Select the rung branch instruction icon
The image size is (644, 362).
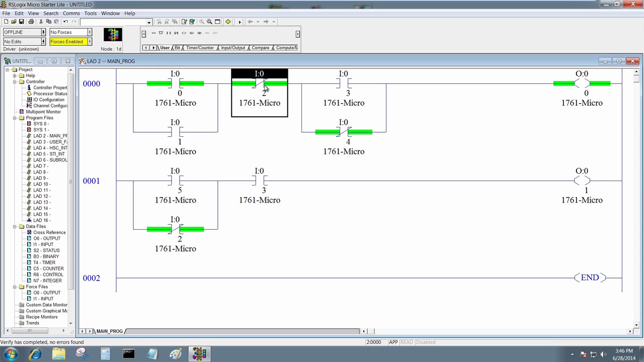click(x=161, y=33)
